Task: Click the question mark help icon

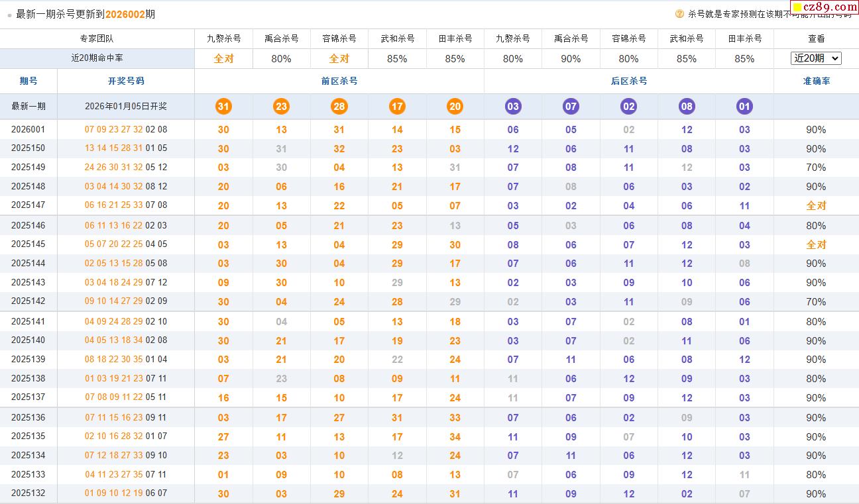Action: coord(679,14)
